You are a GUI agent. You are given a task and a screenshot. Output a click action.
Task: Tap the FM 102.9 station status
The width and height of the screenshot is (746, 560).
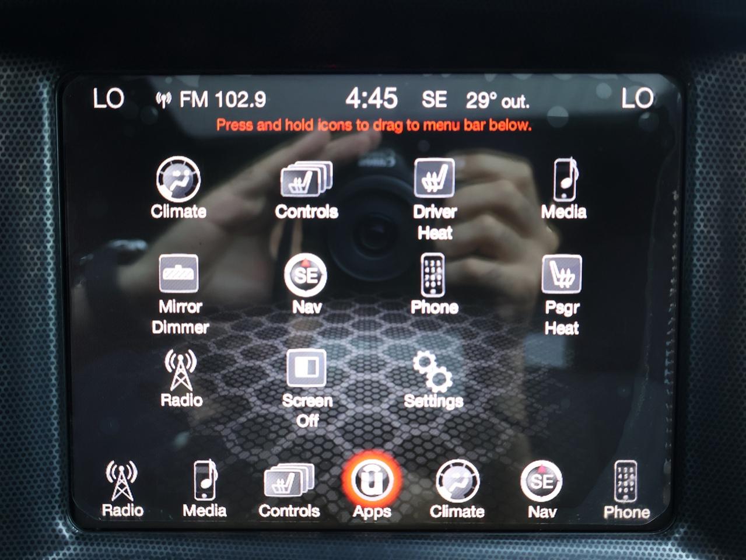point(211,100)
